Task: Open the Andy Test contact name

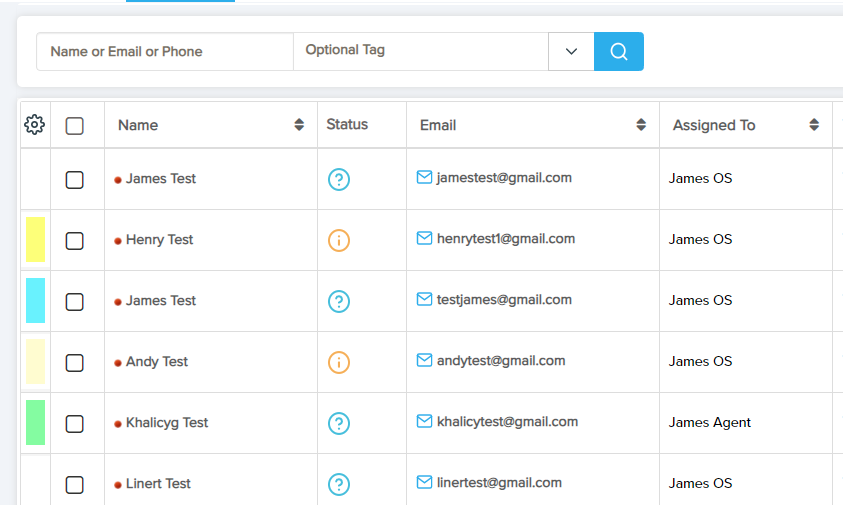Action: [x=157, y=362]
